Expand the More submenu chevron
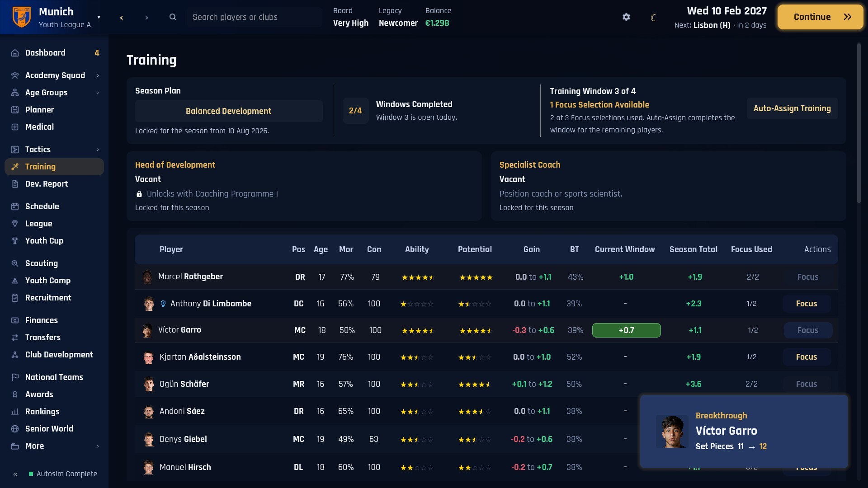Viewport: 868px width, 488px height. (x=98, y=446)
